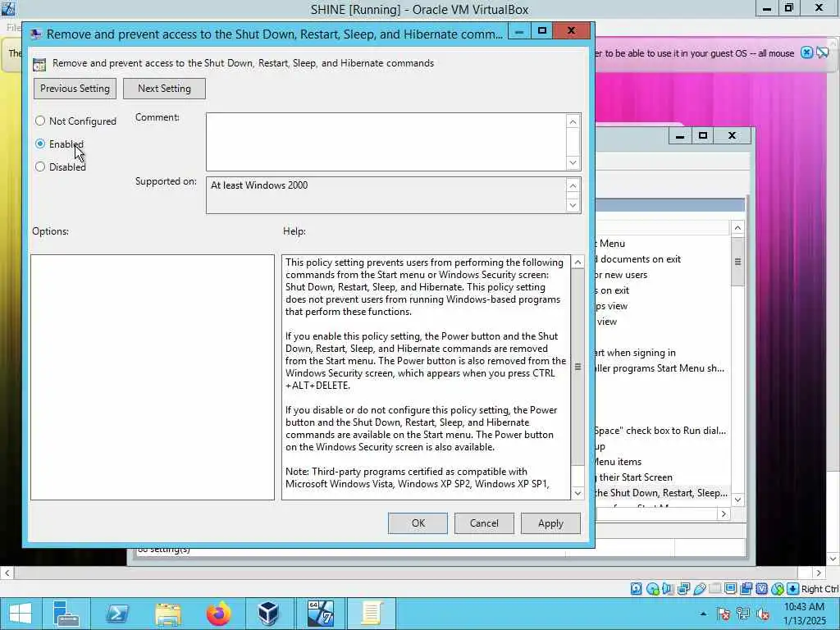
Task: Click the 'their Start Screen' row in the background list
Action: [x=662, y=477]
